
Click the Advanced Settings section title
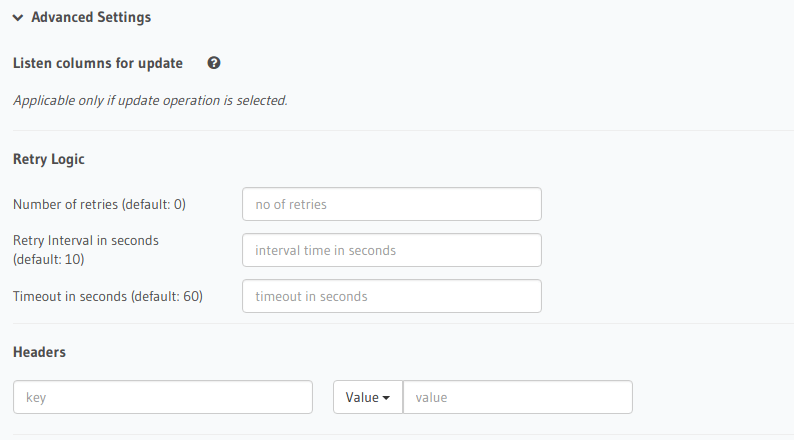[x=91, y=18]
